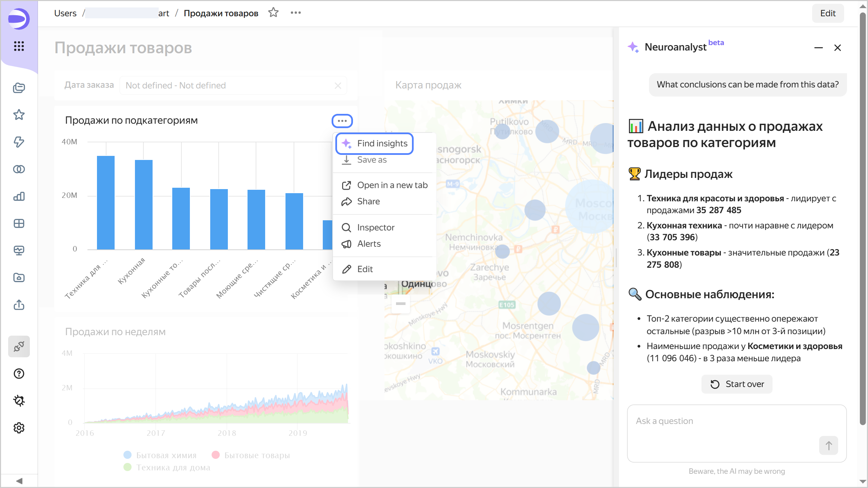
Task: Open the help question mark icon
Action: click(x=19, y=373)
